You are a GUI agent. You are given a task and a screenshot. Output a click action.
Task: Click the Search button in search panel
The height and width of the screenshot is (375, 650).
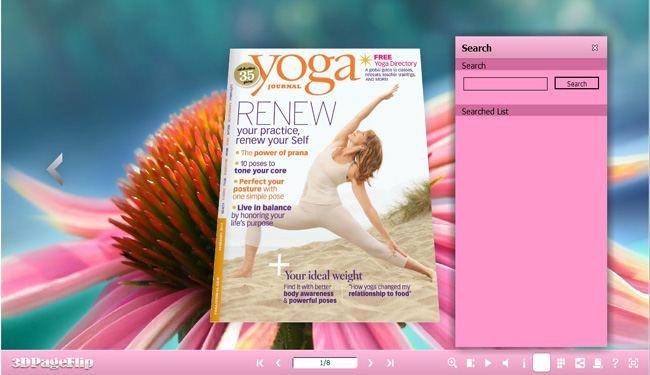click(x=577, y=83)
